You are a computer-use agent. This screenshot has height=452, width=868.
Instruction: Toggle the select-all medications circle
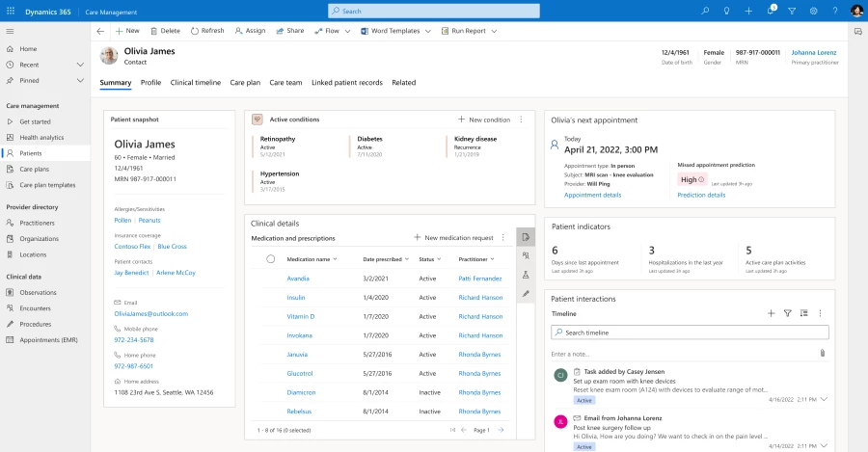270,259
